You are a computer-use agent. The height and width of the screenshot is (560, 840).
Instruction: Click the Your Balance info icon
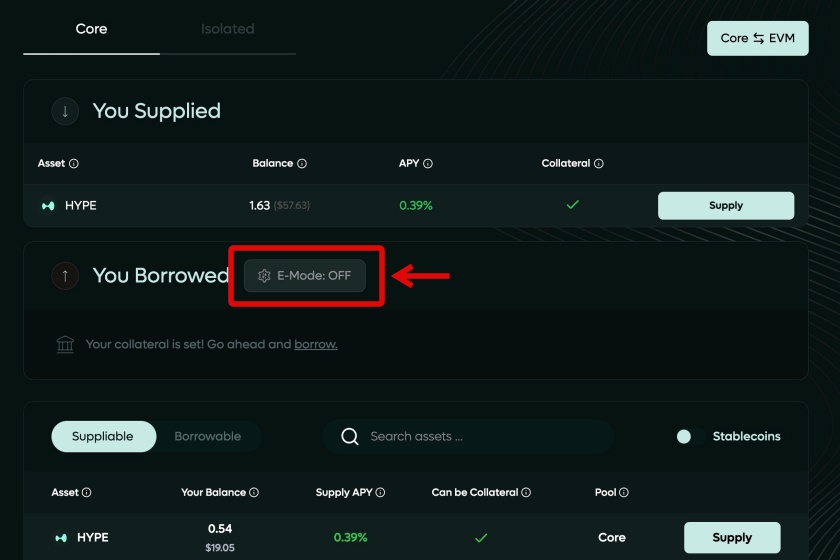[x=254, y=492]
